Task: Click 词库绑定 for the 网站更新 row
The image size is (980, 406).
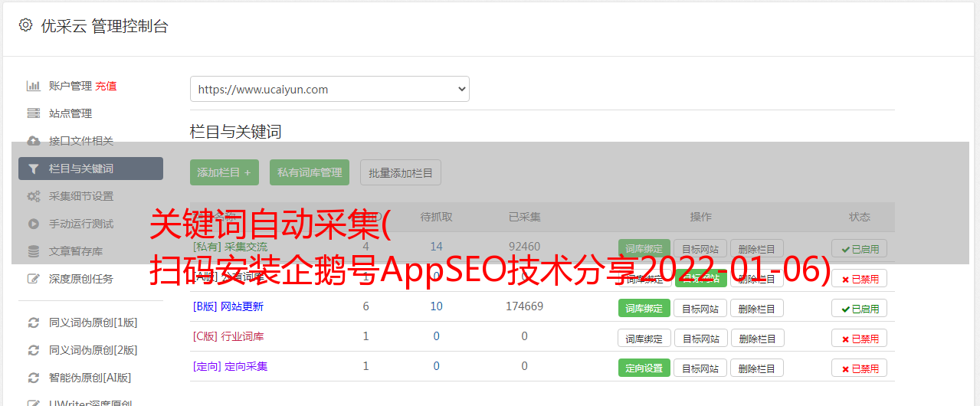Action: pos(644,308)
